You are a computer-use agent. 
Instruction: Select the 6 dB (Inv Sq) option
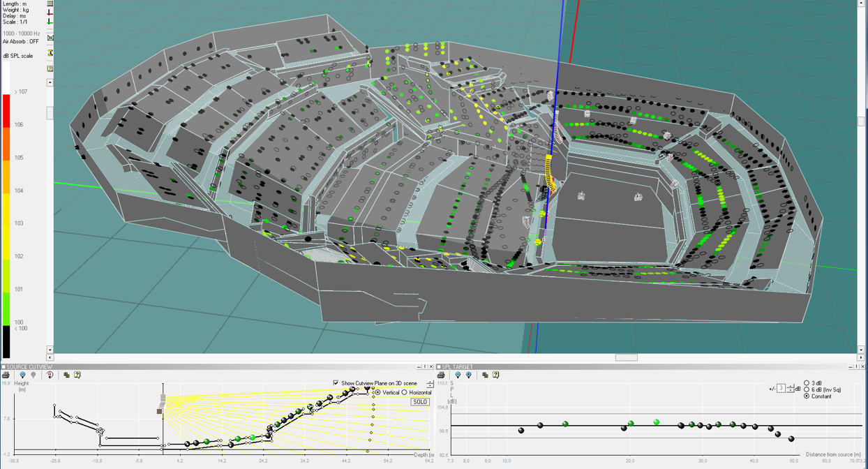point(807,389)
